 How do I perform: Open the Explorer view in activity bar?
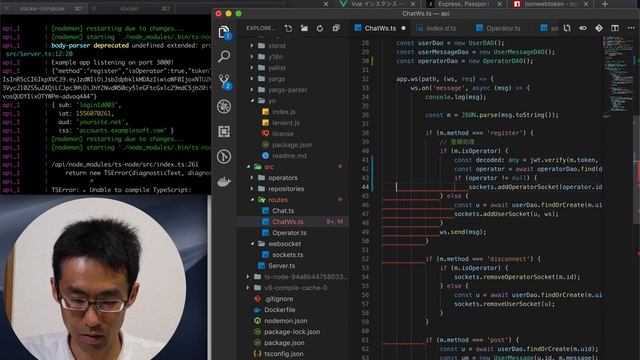coord(224,32)
